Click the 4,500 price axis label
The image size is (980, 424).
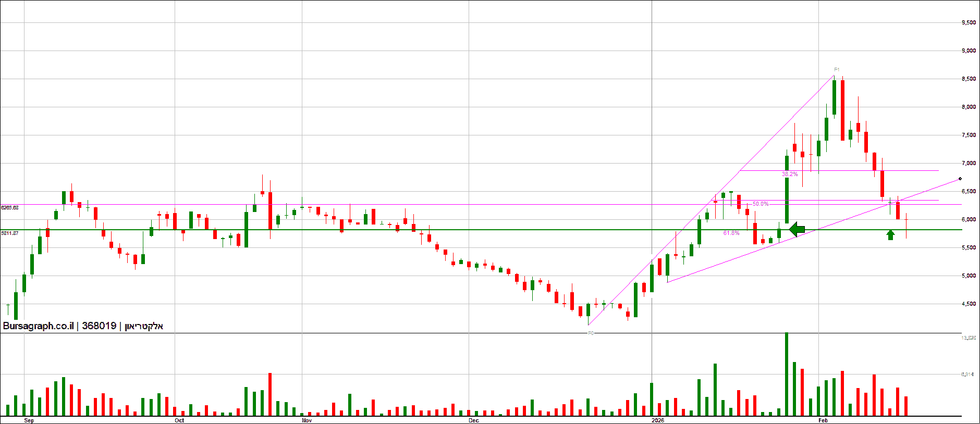[969, 304]
